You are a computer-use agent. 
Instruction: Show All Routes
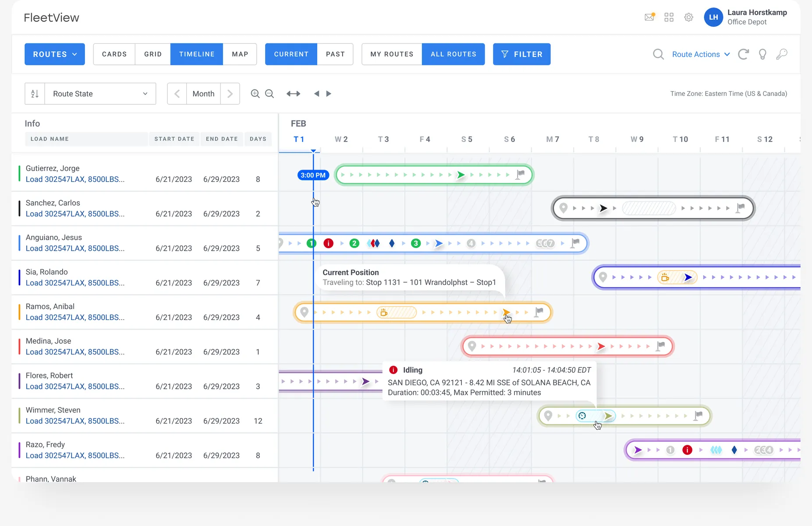pos(454,54)
